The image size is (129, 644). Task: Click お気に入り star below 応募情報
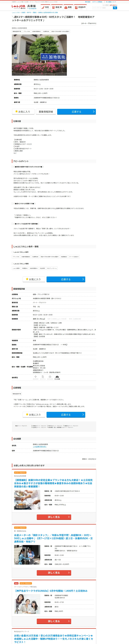coord(34,415)
